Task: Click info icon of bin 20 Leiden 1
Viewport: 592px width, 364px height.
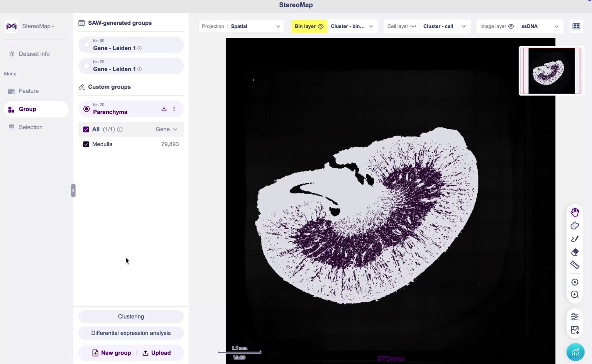Action: point(140,69)
